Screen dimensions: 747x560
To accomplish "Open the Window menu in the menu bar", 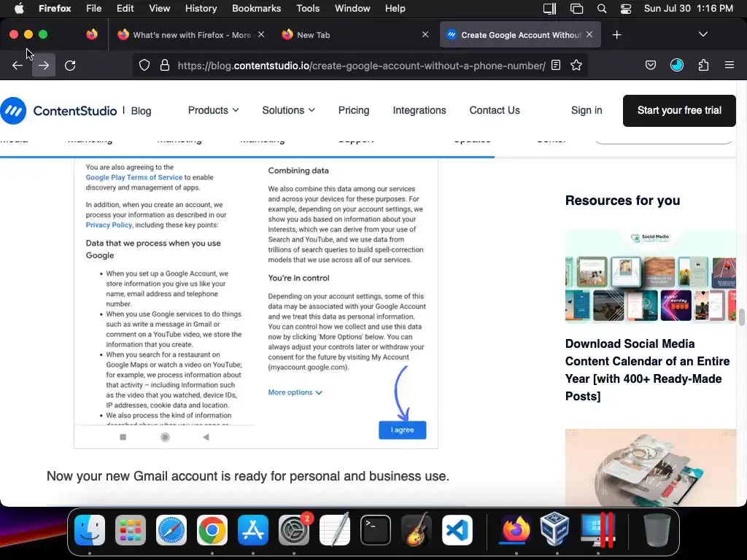I will click(x=352, y=8).
